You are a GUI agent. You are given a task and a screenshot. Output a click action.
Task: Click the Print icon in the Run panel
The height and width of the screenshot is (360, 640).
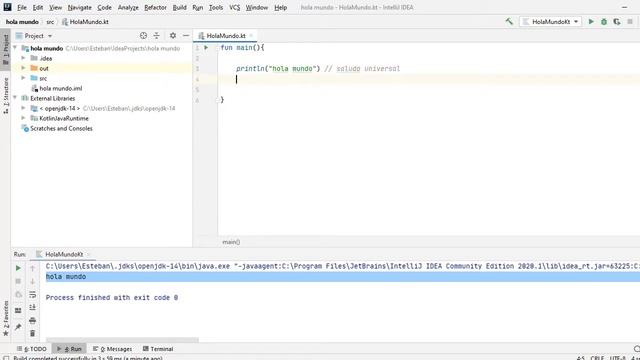click(x=33, y=320)
